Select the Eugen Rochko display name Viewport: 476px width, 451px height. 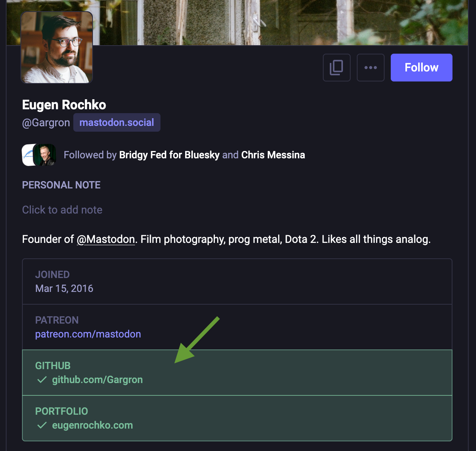coord(64,105)
